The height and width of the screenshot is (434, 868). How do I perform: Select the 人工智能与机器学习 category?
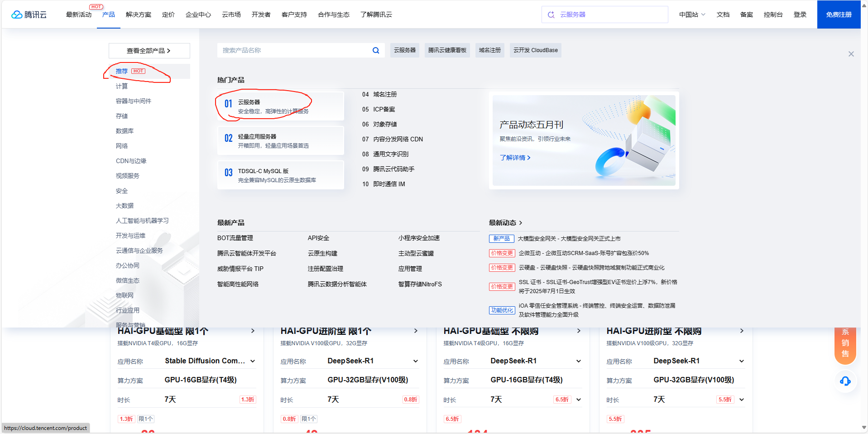(x=142, y=221)
